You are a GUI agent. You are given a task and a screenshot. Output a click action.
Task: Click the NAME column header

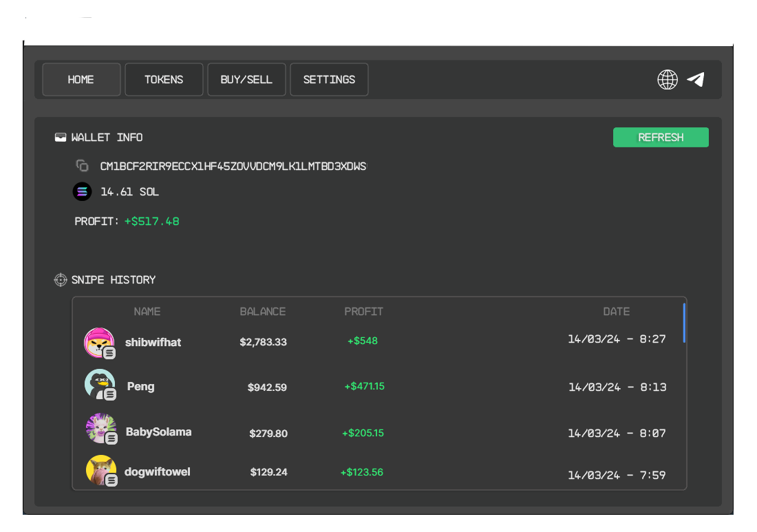[147, 311]
